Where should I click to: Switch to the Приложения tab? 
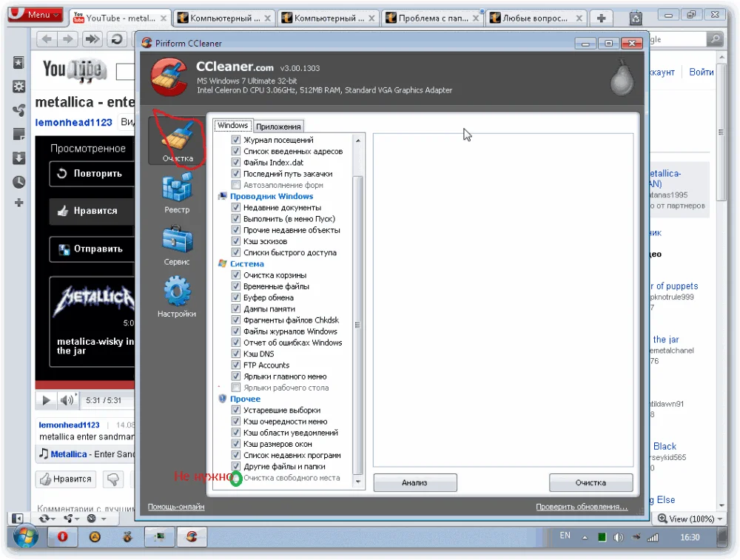(278, 126)
